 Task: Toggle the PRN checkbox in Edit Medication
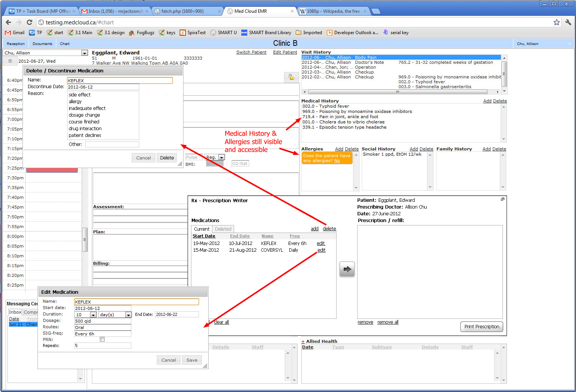102,339
